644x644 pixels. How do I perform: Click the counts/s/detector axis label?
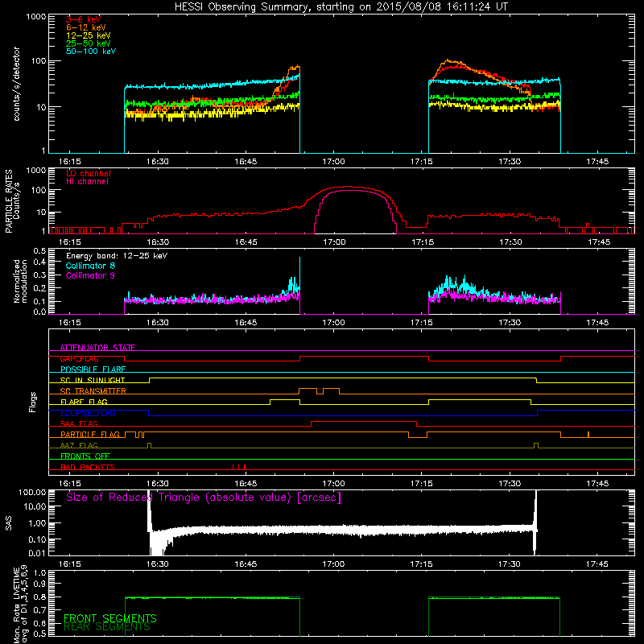pyautogui.click(x=17, y=84)
